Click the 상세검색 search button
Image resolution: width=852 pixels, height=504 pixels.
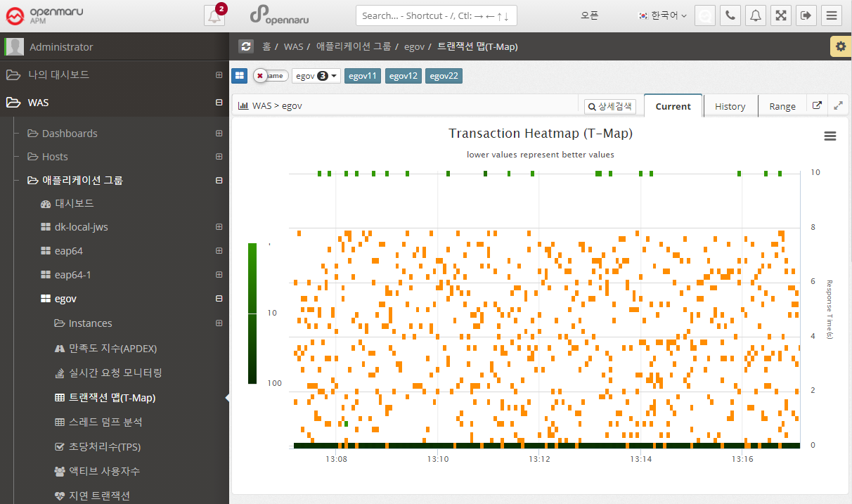[x=610, y=106]
